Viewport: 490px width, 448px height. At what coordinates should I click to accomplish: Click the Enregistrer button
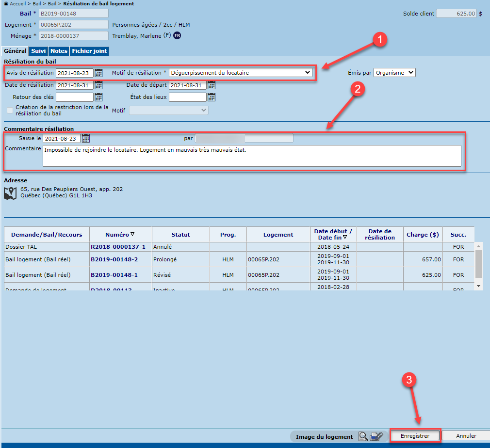415,436
